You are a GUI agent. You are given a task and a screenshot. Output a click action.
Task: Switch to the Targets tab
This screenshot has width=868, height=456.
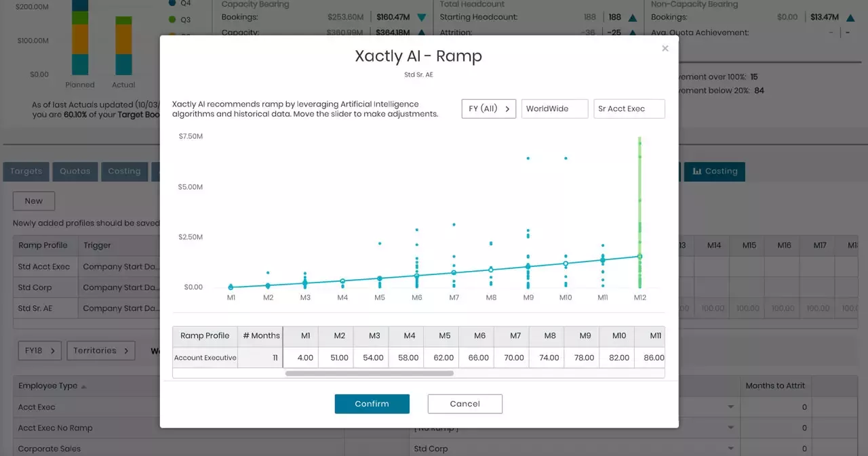coord(26,171)
